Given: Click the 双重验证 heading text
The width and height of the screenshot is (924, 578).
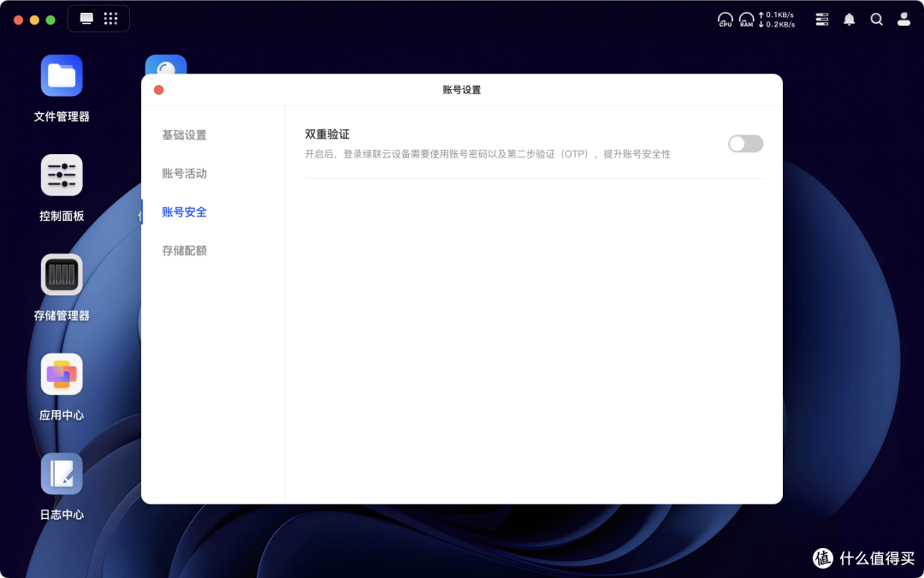Looking at the screenshot, I should pos(327,134).
